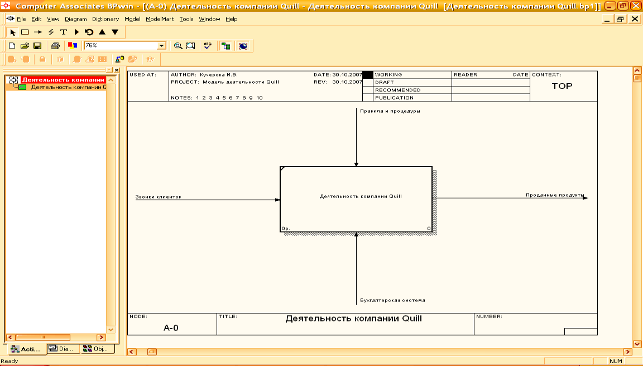Toggle the Model Explorer icon
Image resolution: width=643 pixels, height=366 pixels.
[x=226, y=46]
